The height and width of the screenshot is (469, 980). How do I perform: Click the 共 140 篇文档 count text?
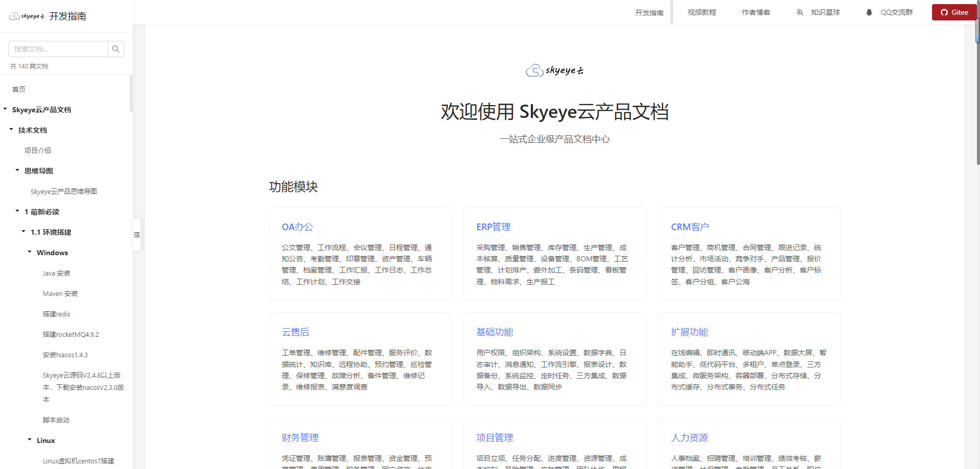29,66
